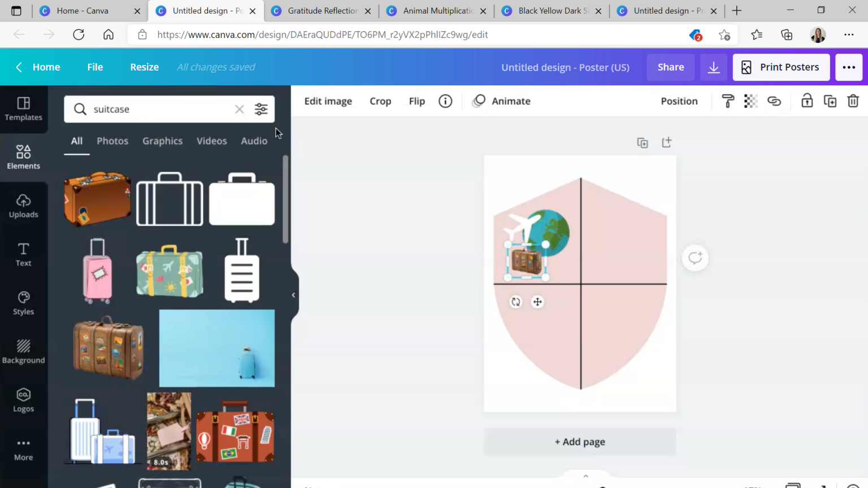The height and width of the screenshot is (488, 868).
Task: Add a new page to the poster
Action: tap(579, 442)
